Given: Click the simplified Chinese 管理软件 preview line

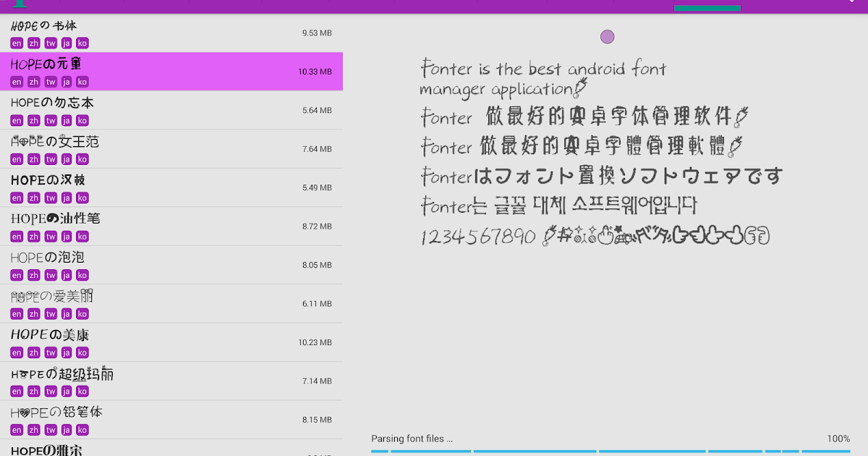Looking at the screenshot, I should [x=584, y=117].
